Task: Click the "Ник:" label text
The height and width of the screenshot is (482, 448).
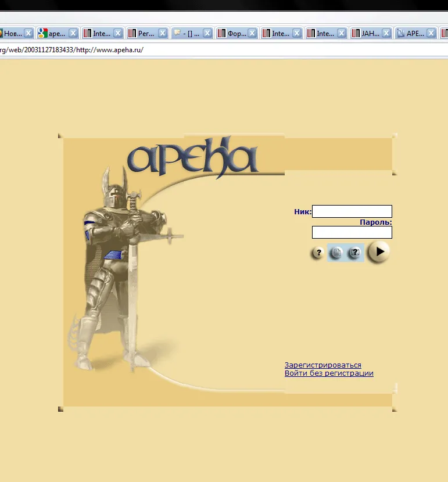Action: (303, 211)
